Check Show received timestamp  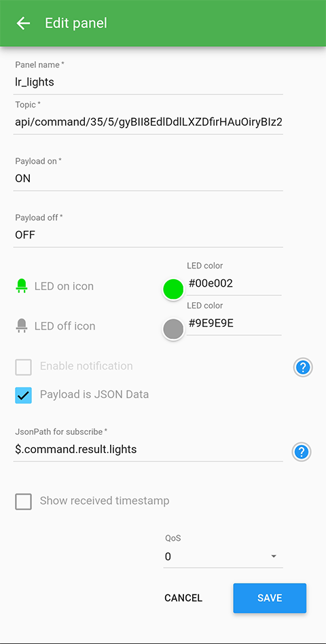coord(23,501)
